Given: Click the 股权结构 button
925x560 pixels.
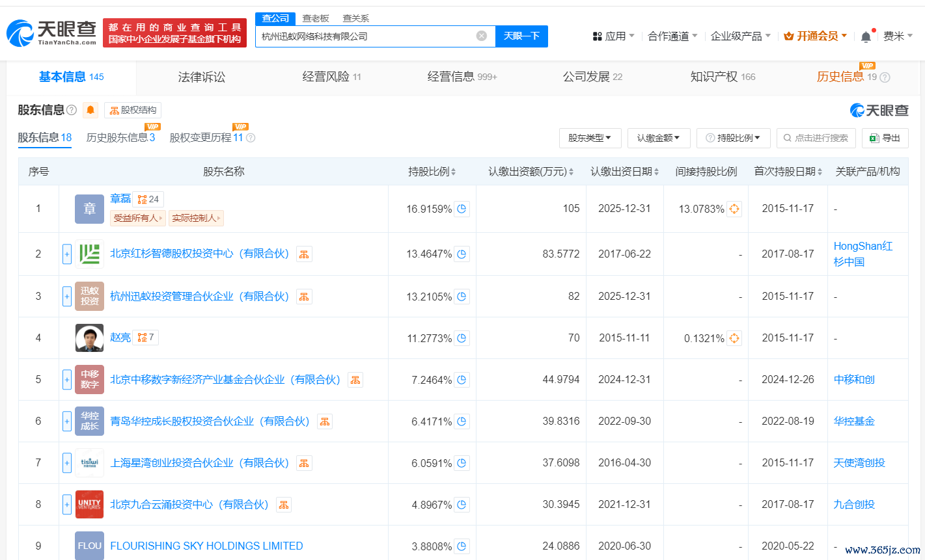Looking at the screenshot, I should pos(133,110).
